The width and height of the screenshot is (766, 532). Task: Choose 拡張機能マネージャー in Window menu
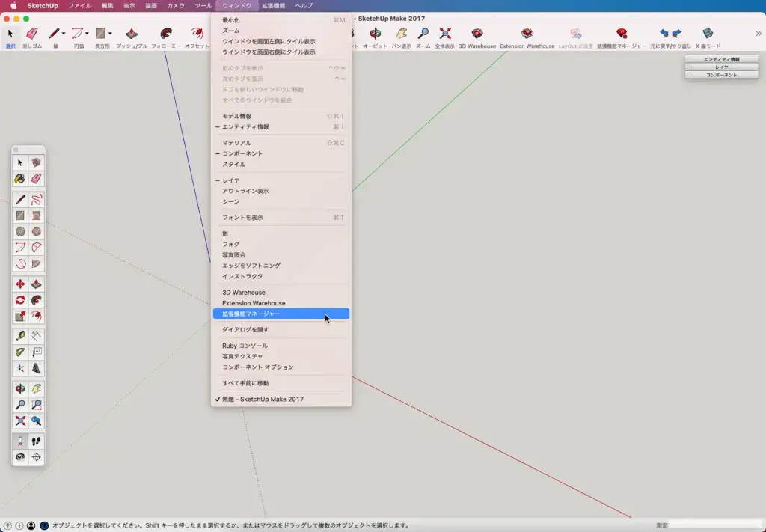tap(281, 314)
